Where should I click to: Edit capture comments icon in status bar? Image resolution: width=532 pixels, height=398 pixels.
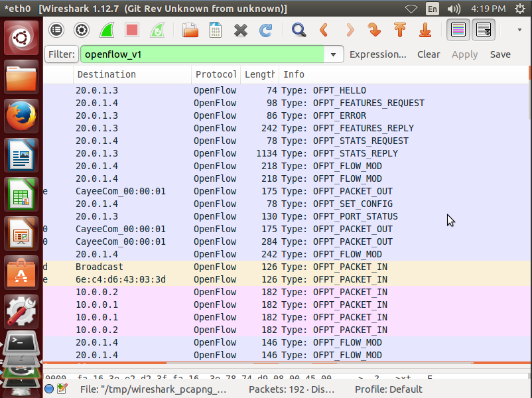(x=62, y=389)
